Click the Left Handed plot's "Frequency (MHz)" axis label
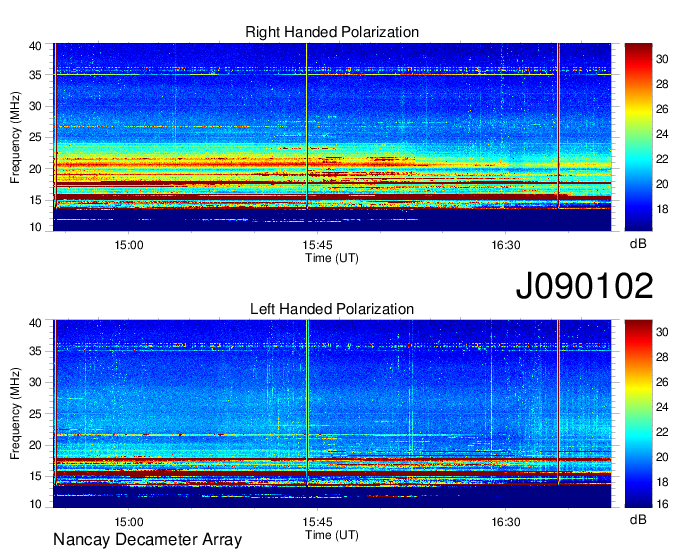This screenshot has width=680, height=552. tap(15, 413)
